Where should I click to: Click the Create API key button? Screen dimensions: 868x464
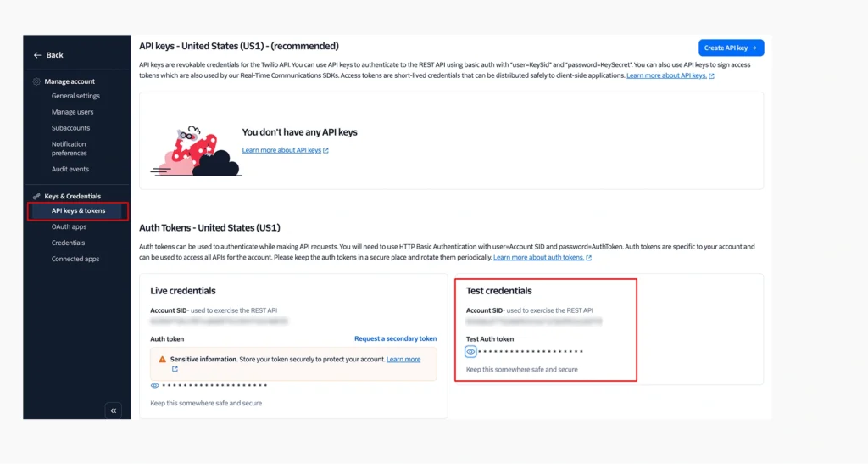click(731, 48)
